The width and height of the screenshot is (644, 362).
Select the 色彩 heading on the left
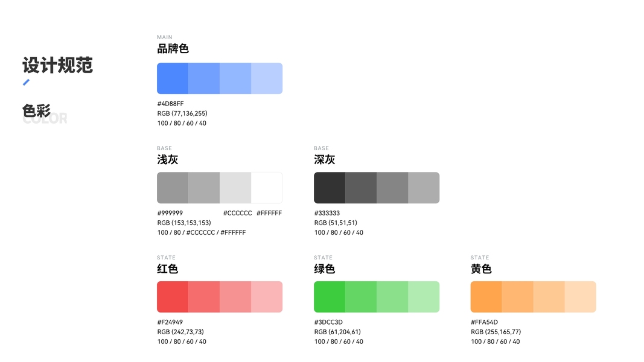[x=37, y=111]
